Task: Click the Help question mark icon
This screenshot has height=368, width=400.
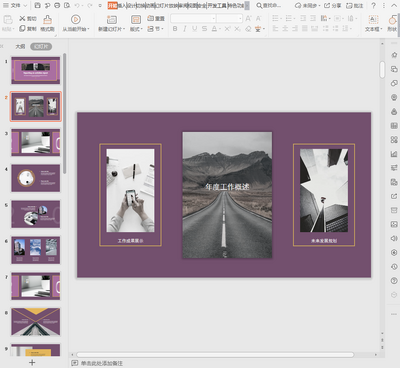Action: click(x=373, y=5)
